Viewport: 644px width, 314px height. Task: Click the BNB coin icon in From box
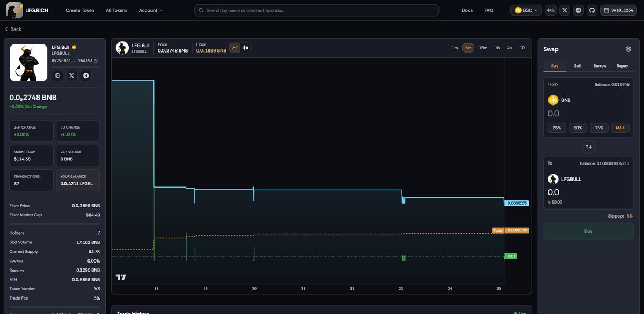click(x=553, y=100)
